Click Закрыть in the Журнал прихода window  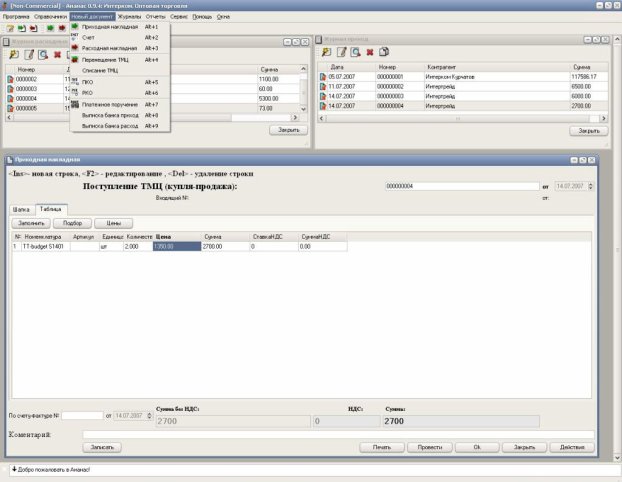point(589,131)
